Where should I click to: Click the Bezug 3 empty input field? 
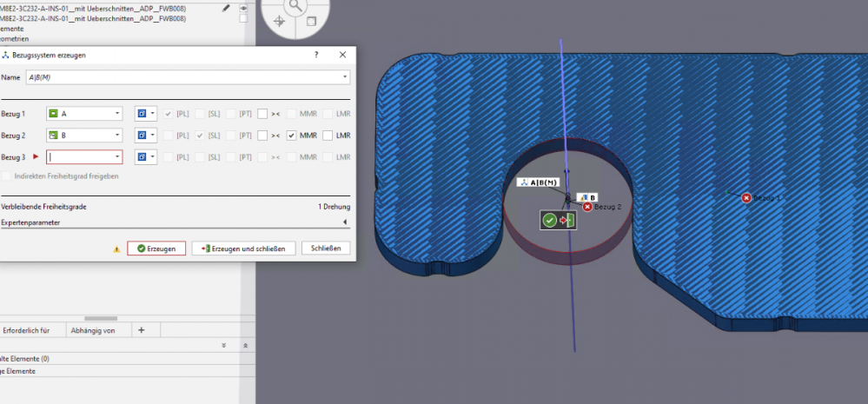tap(84, 157)
